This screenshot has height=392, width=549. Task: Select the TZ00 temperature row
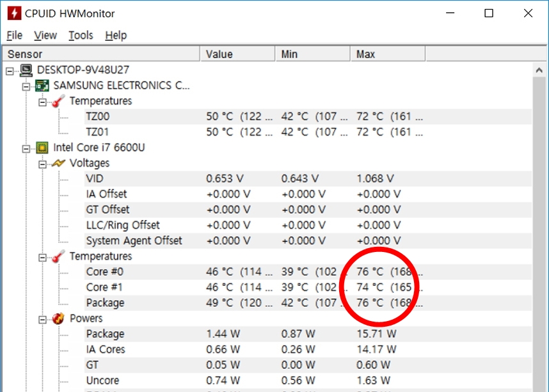[308, 116]
